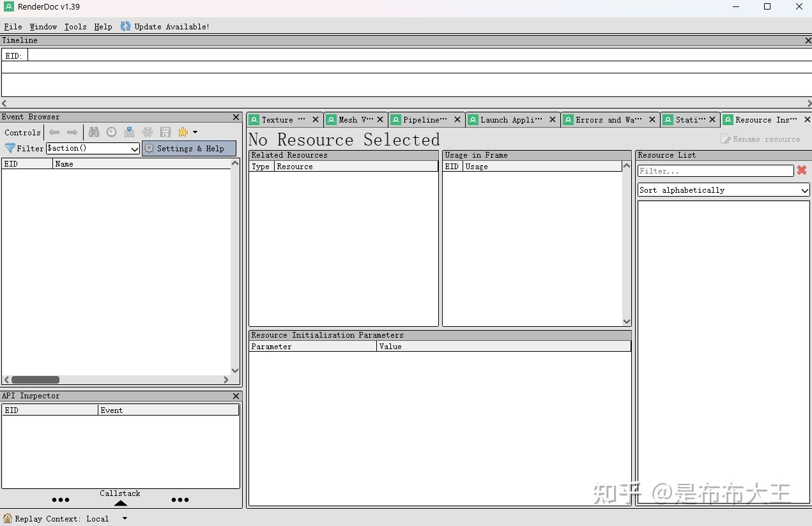
Task: Open the $action() filter dropdown
Action: [x=135, y=149]
